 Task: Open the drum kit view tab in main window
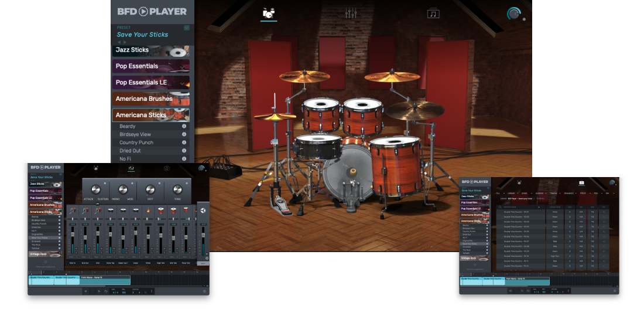pos(269,13)
